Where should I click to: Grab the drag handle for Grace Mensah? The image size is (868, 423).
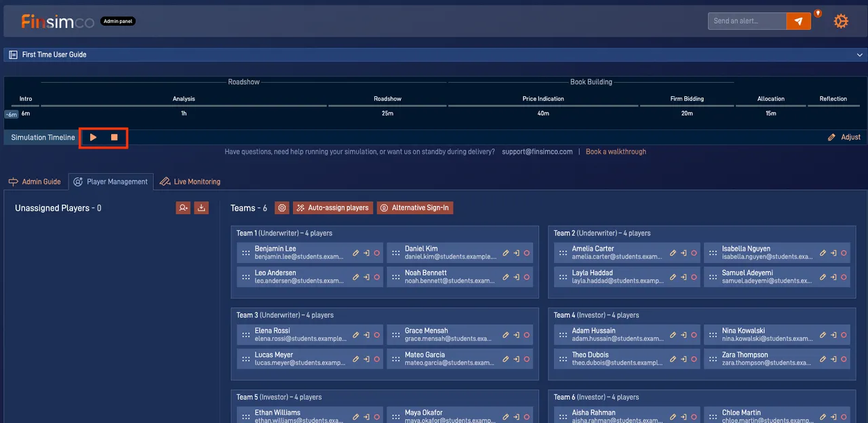click(x=395, y=335)
